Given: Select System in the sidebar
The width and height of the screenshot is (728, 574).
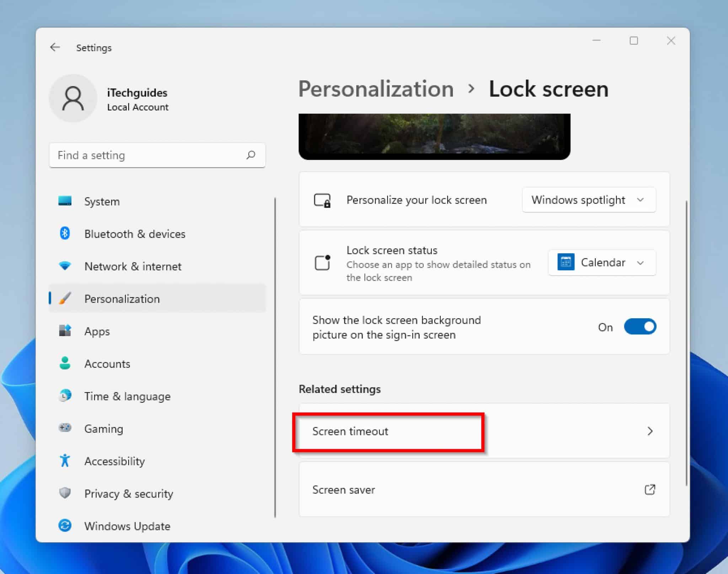Looking at the screenshot, I should click(102, 201).
